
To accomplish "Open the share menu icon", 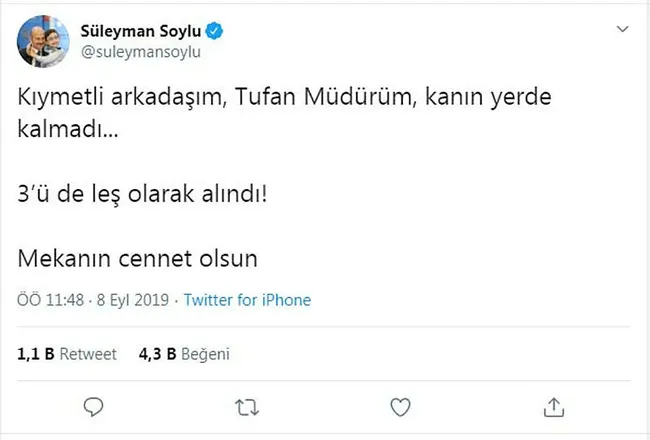I will 553,407.
